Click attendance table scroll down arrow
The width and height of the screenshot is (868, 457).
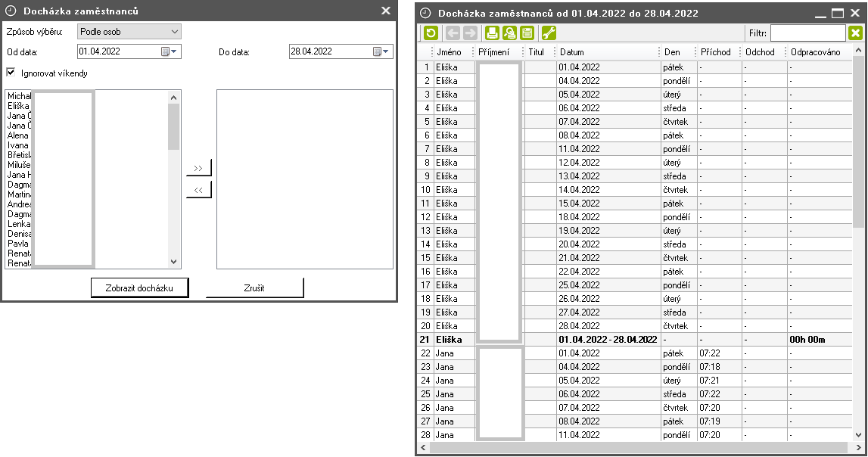(858, 435)
